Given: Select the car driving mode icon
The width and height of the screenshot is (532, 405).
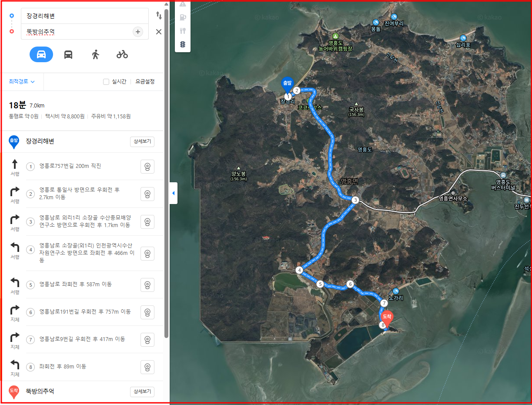Looking at the screenshot, I should point(41,54).
